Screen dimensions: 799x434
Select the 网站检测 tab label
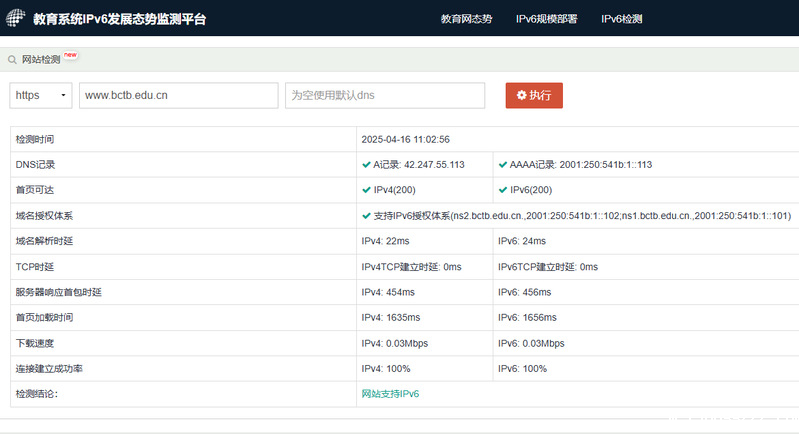coord(41,60)
